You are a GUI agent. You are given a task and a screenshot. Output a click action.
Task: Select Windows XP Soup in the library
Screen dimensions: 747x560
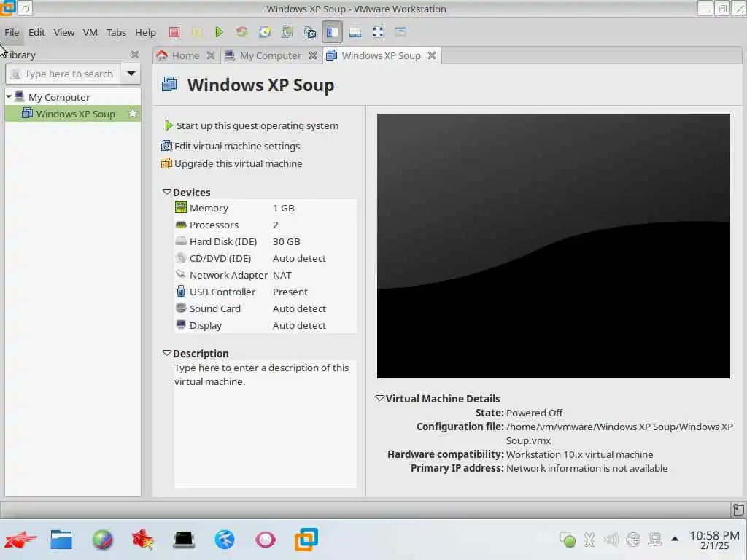73,114
